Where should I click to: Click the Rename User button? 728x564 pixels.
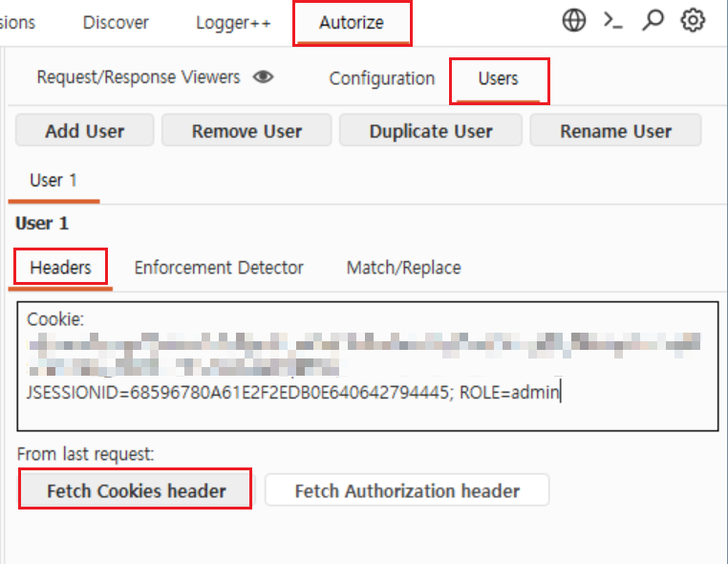pyautogui.click(x=615, y=131)
